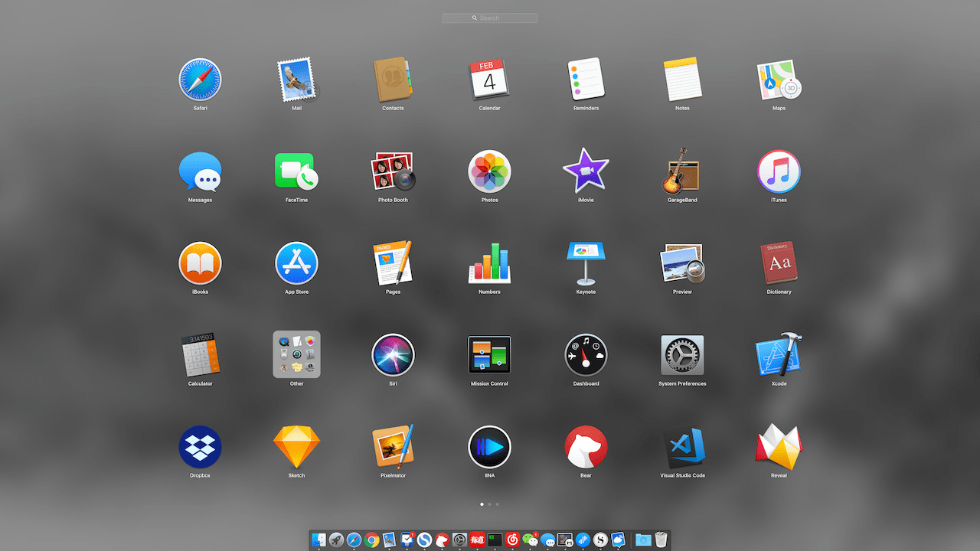Launch Dropbox from Launchpad

200,447
